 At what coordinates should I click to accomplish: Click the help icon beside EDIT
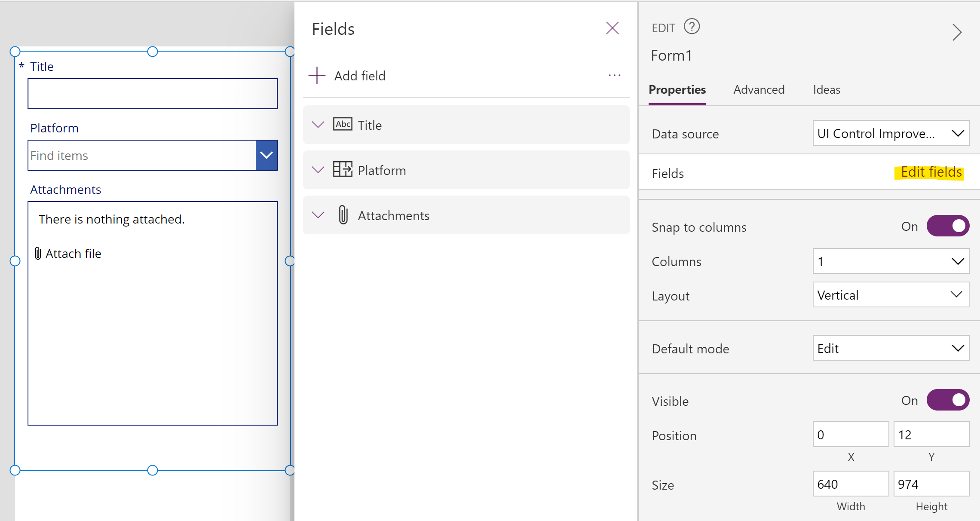point(692,27)
